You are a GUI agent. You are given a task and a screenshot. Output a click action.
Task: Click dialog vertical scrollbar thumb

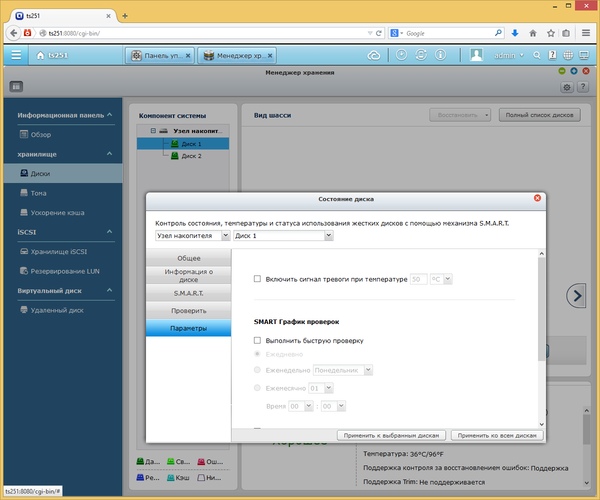point(541,309)
